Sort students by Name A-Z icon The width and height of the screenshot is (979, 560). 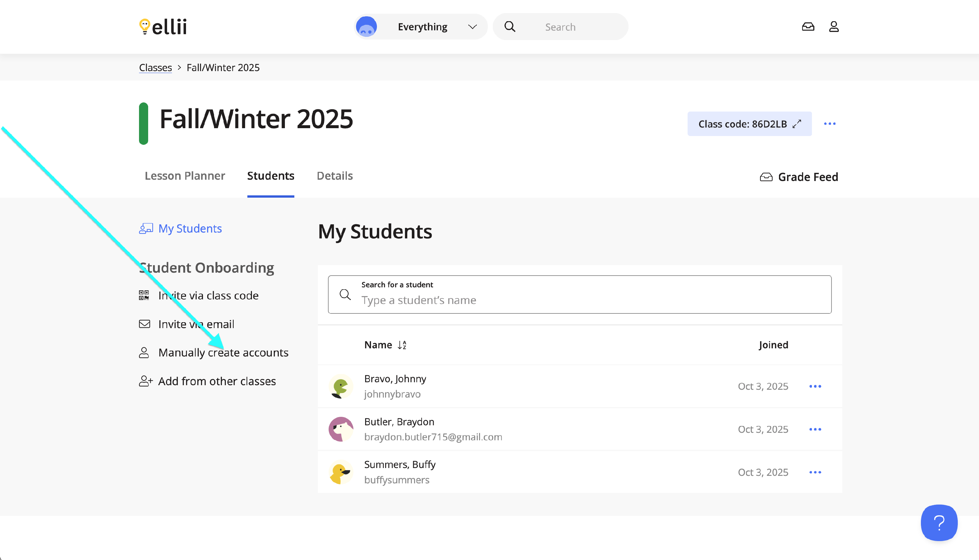tap(402, 345)
